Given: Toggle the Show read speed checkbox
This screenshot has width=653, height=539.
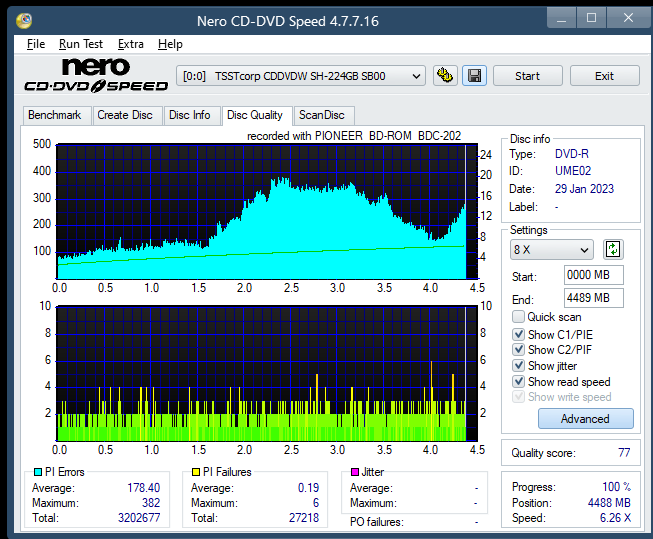Looking at the screenshot, I should [x=518, y=382].
